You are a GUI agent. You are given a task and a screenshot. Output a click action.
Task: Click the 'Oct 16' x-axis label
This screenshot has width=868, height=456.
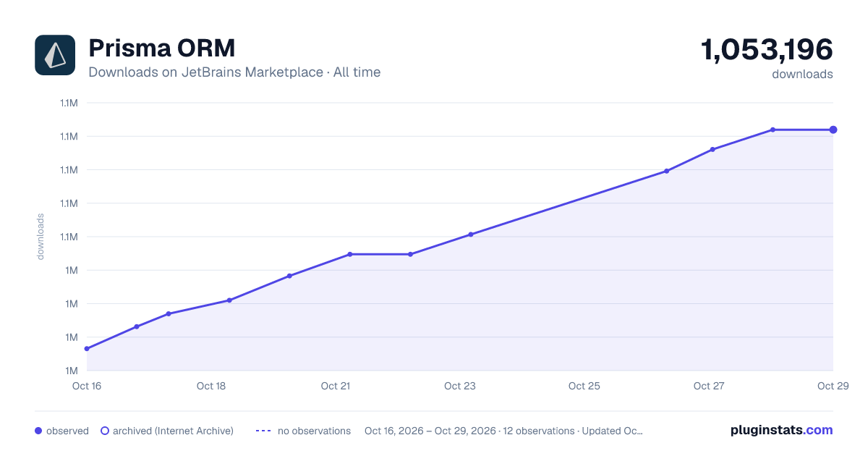(87, 386)
